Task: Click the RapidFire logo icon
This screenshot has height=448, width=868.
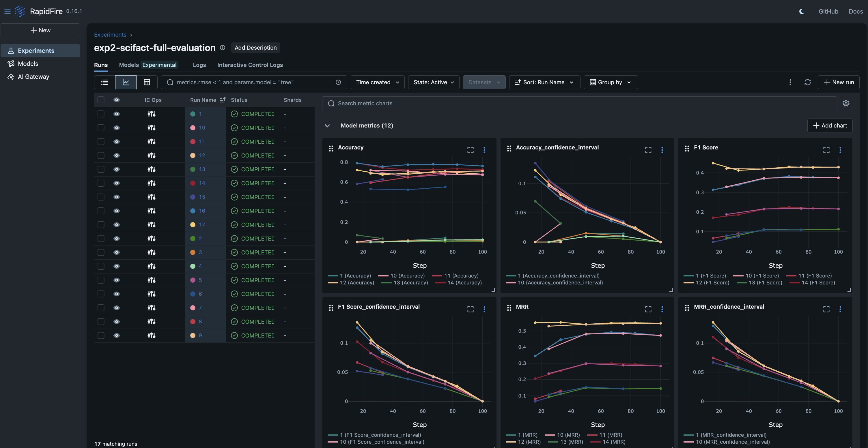Action: [x=20, y=11]
